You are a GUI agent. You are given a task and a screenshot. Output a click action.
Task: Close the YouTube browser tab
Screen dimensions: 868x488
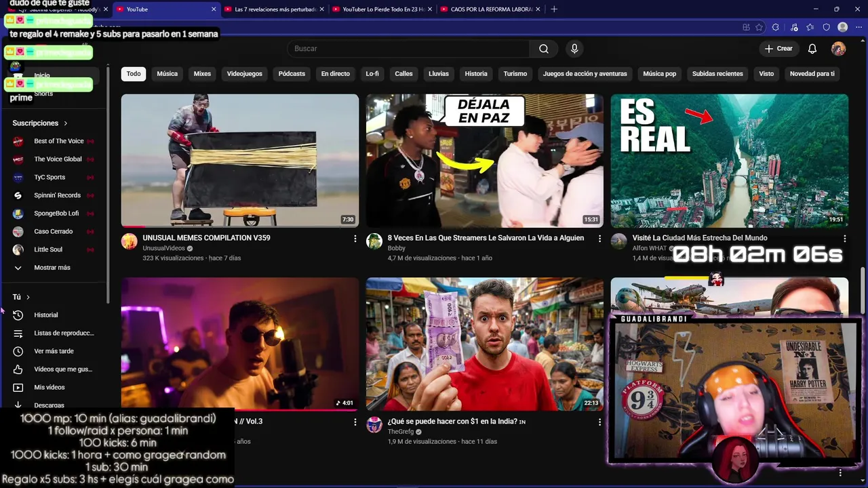point(214,9)
